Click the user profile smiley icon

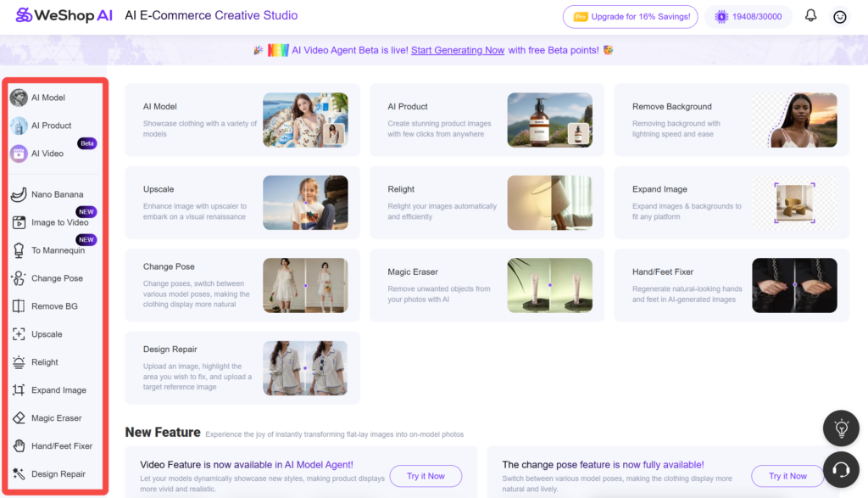840,16
